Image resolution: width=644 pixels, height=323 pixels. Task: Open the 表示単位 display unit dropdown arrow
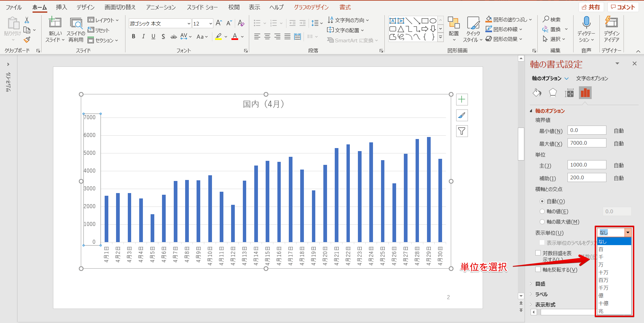[x=628, y=232]
